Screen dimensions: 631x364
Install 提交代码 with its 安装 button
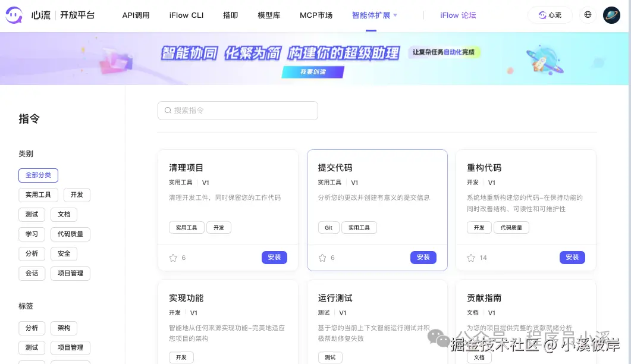click(x=423, y=258)
